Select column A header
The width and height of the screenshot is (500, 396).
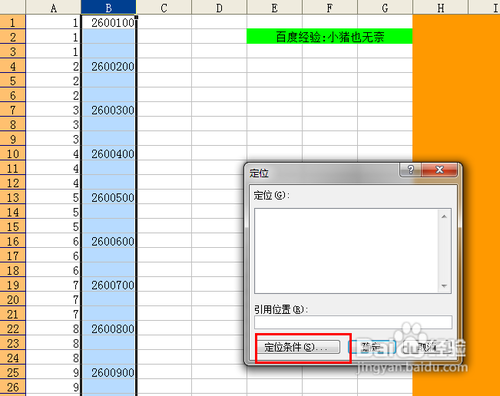click(53, 7)
